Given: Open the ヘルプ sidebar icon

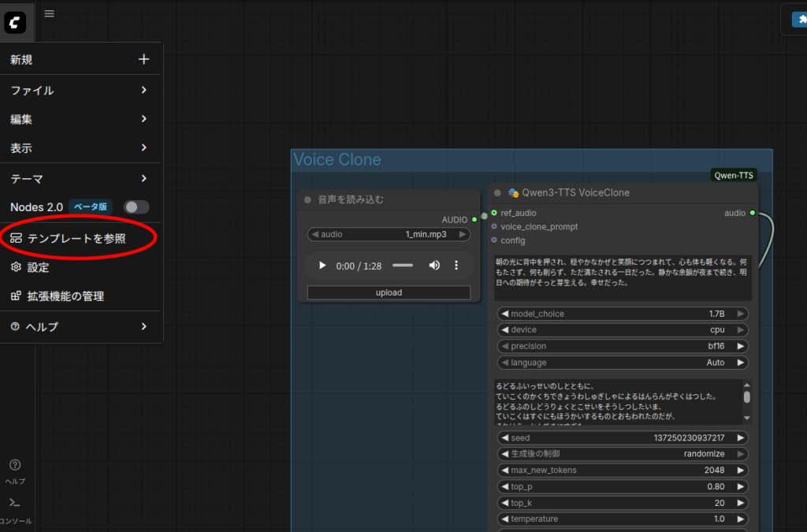Looking at the screenshot, I should 15,465.
